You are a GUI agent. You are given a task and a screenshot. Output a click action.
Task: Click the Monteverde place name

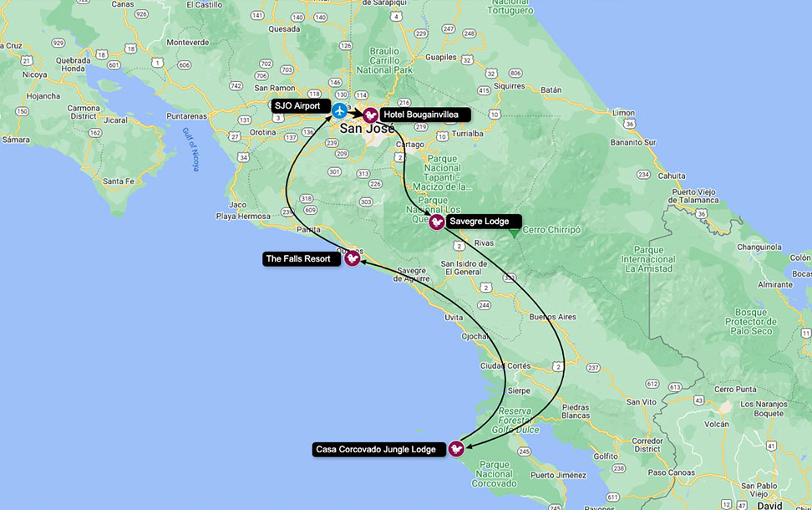(187, 43)
